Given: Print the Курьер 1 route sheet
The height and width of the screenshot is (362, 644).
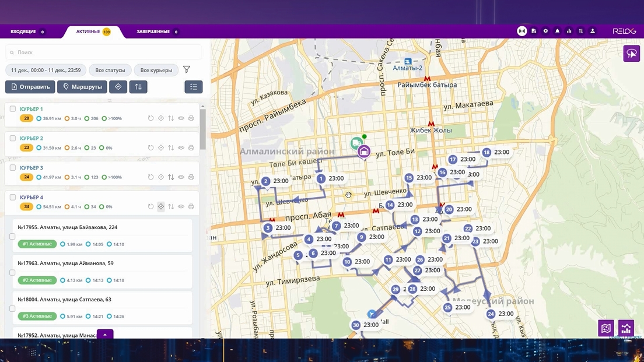Looking at the screenshot, I should point(191,118).
